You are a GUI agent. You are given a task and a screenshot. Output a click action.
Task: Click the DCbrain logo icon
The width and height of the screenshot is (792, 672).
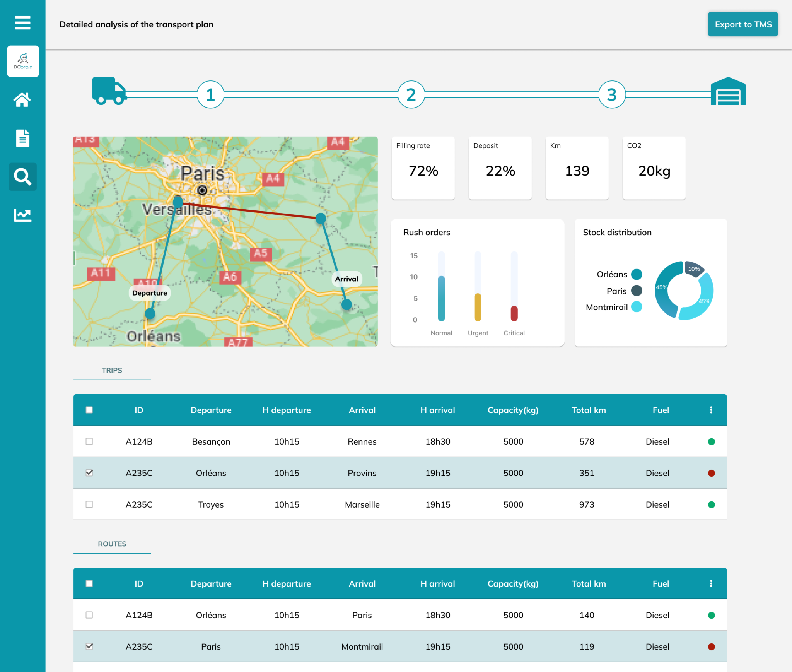pyautogui.click(x=23, y=61)
